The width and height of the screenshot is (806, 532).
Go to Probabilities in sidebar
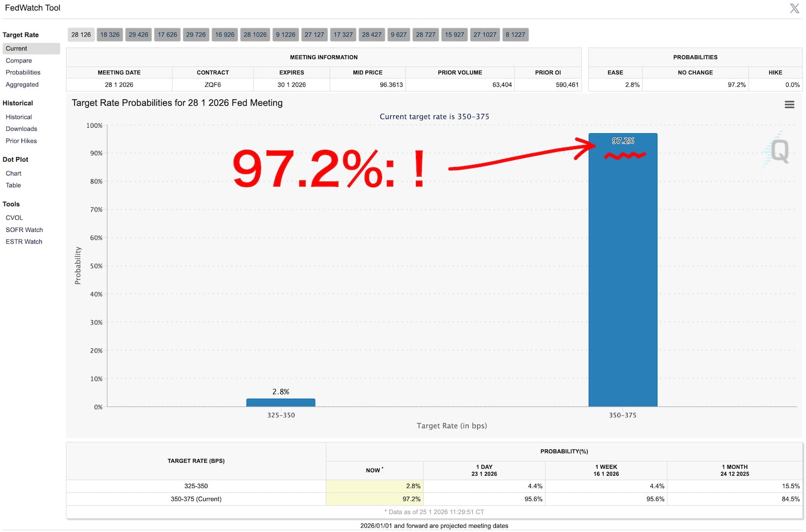pos(23,72)
